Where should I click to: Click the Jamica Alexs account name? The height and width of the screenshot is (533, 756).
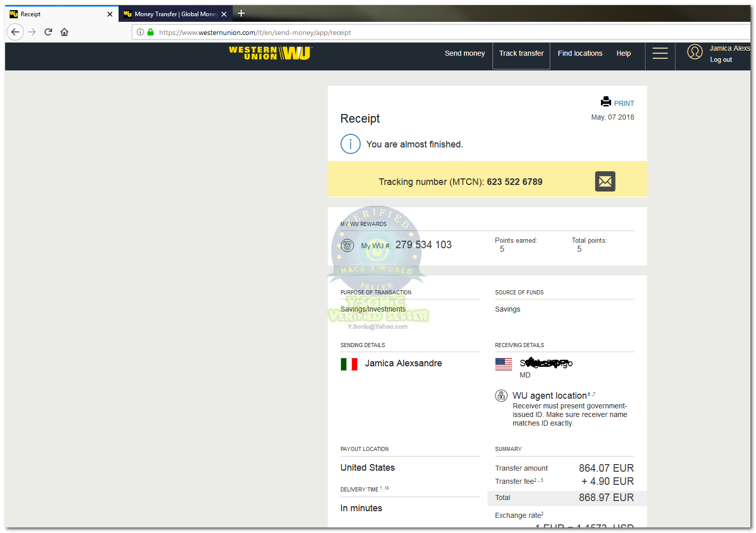click(730, 48)
